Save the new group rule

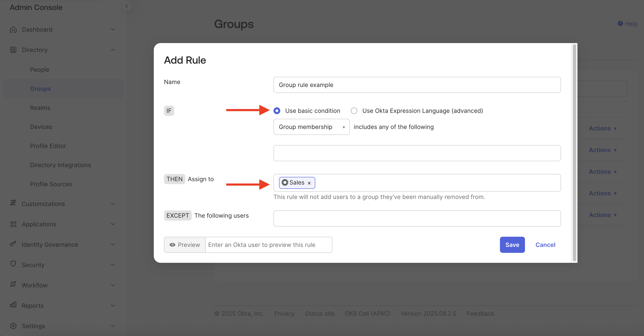click(512, 245)
